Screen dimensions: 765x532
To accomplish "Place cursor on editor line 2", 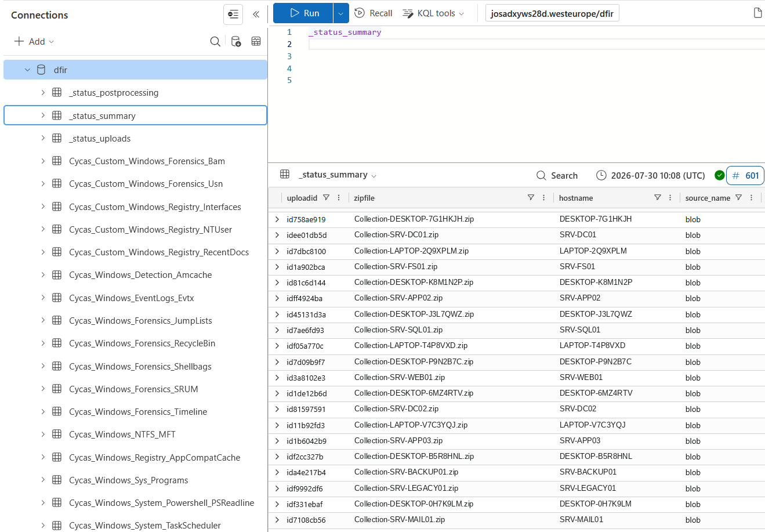I will click(536, 44).
